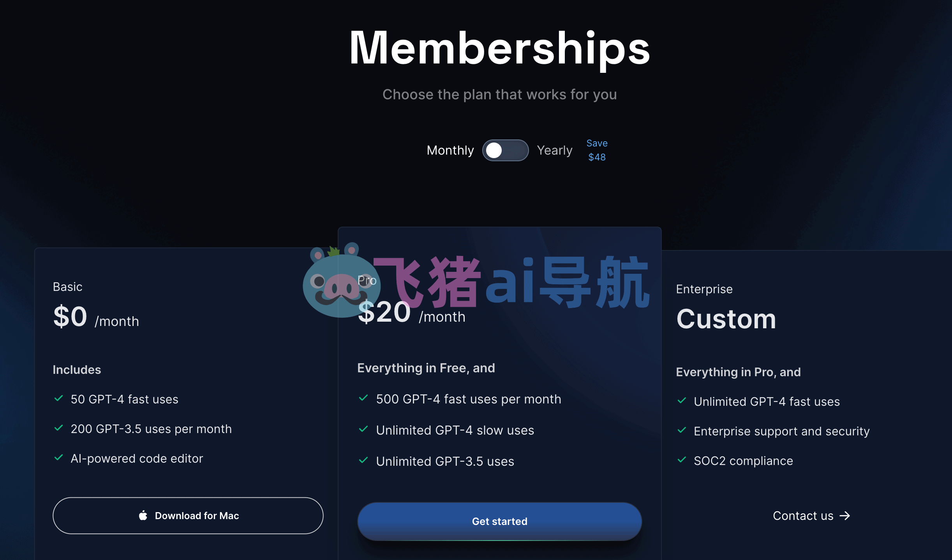Image resolution: width=952 pixels, height=560 pixels.
Task: Click the $20 /month Pro price
Action: 411,313
